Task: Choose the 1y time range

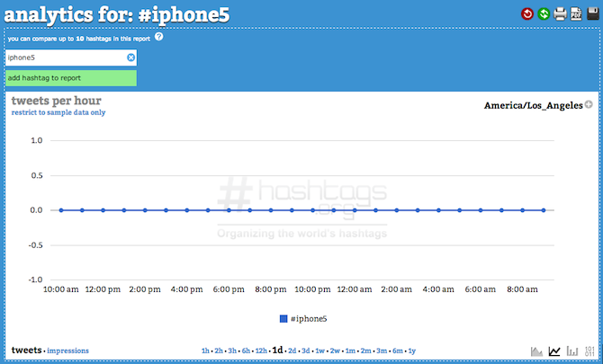Action: tap(412, 351)
